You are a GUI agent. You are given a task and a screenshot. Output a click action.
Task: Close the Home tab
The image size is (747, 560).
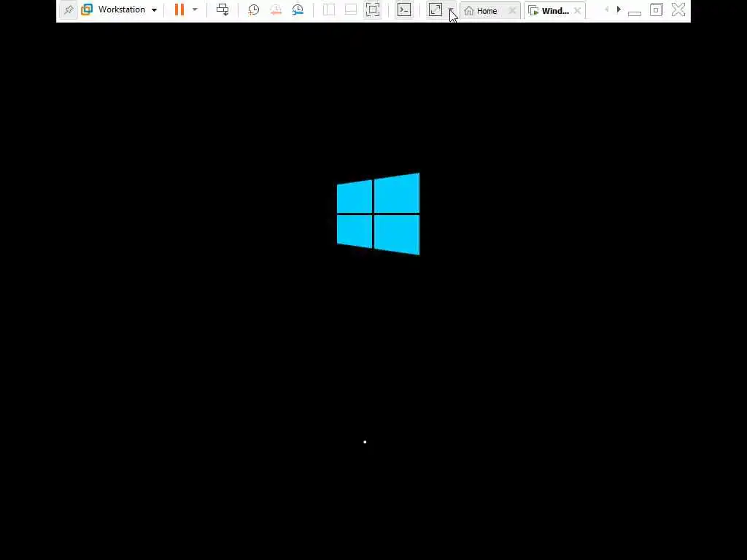pyautogui.click(x=512, y=10)
